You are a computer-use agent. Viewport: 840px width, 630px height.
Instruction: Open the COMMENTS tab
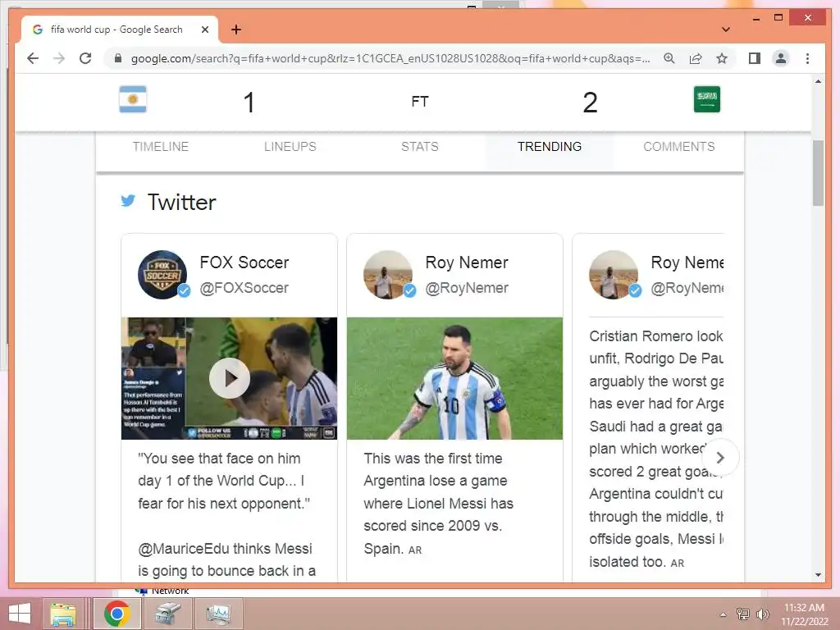678,147
